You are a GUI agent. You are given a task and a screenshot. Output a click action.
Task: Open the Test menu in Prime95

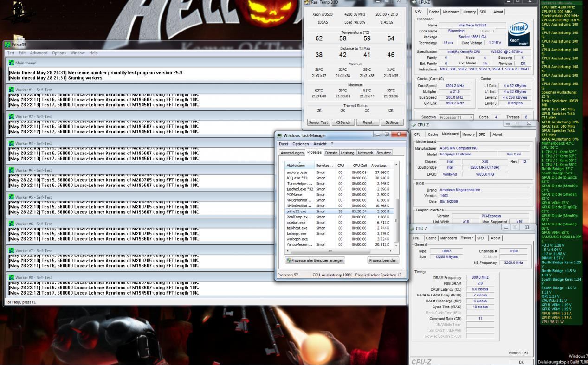10,53
